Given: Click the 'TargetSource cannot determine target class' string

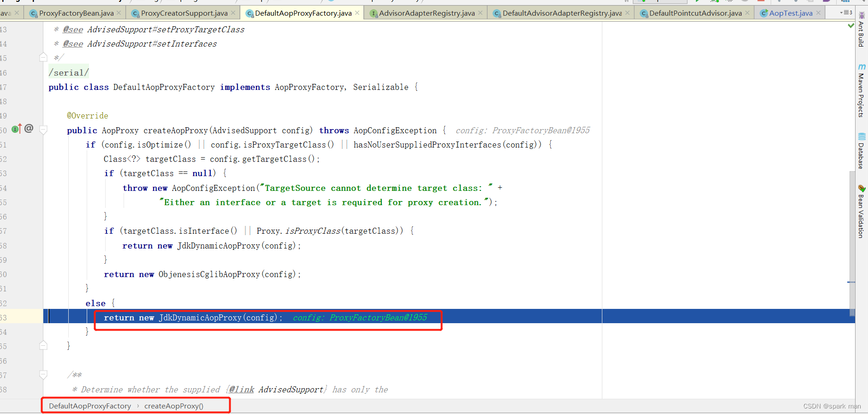Looking at the screenshot, I should click(x=375, y=188).
